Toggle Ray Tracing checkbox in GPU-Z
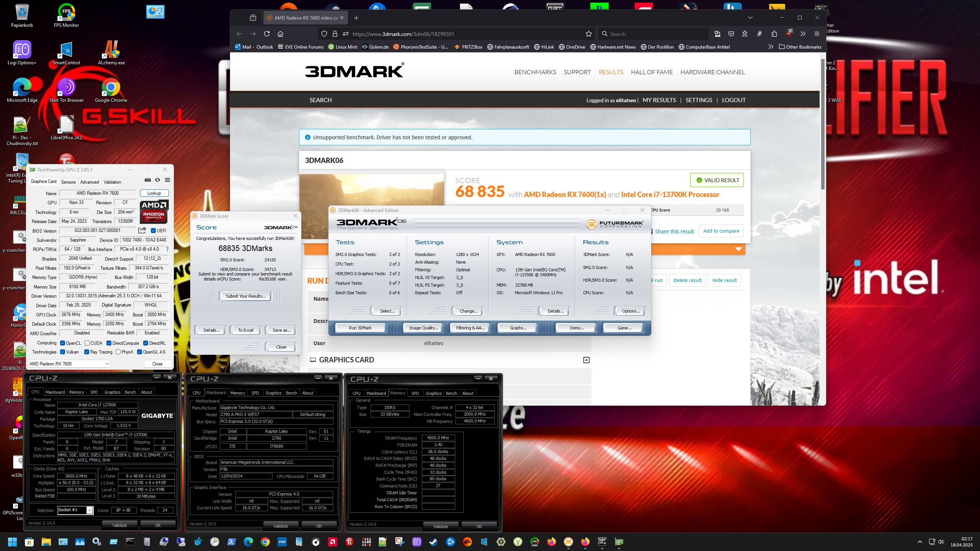This screenshot has width=980, height=551. 87,352
